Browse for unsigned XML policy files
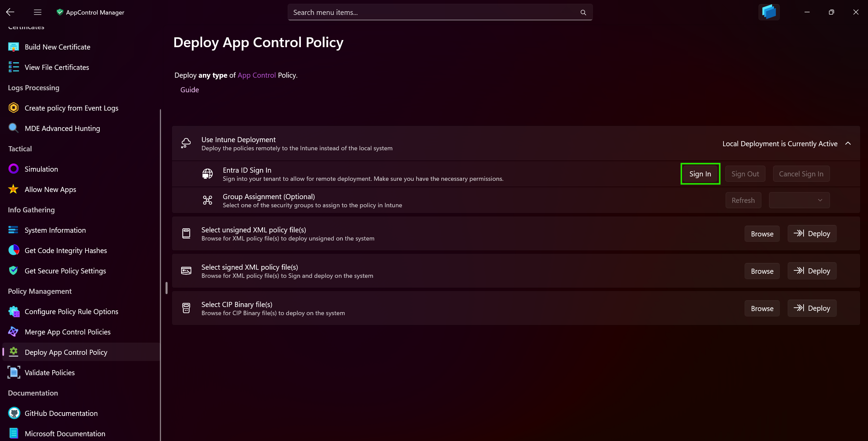 tap(762, 234)
